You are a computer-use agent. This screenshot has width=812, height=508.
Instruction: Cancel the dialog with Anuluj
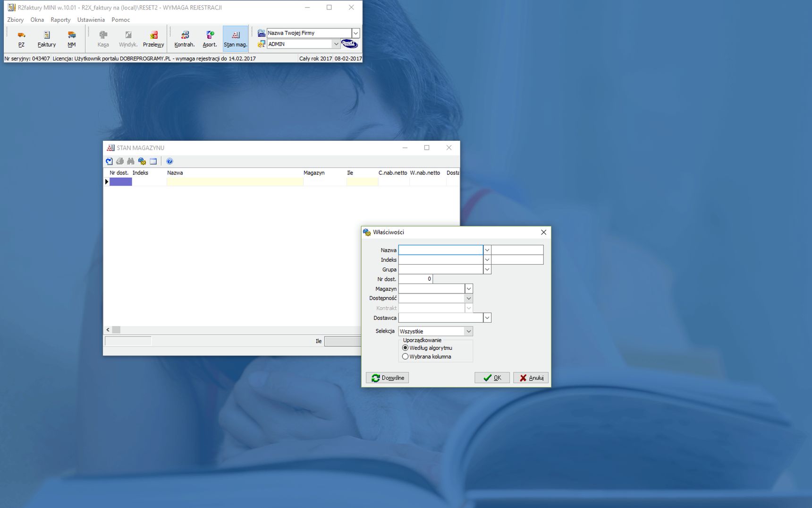pos(531,378)
